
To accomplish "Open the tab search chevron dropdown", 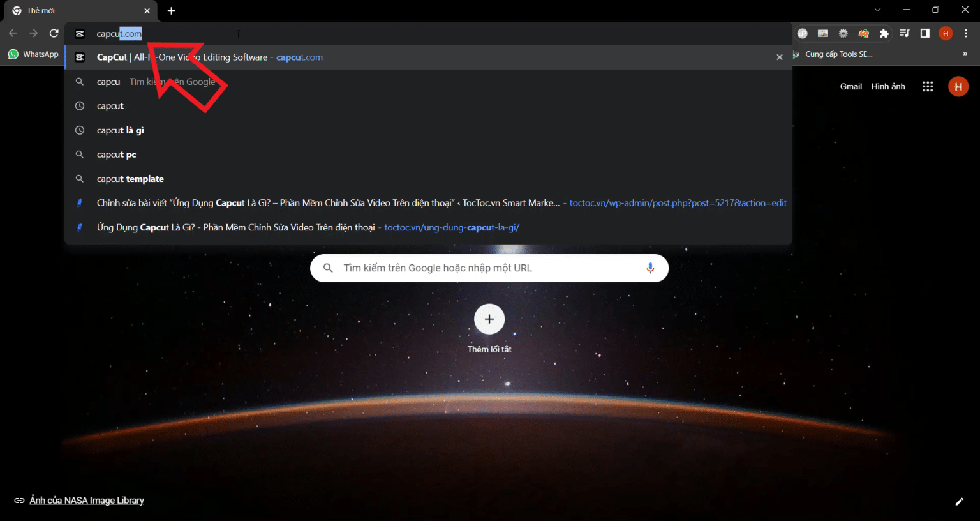I will click(877, 10).
